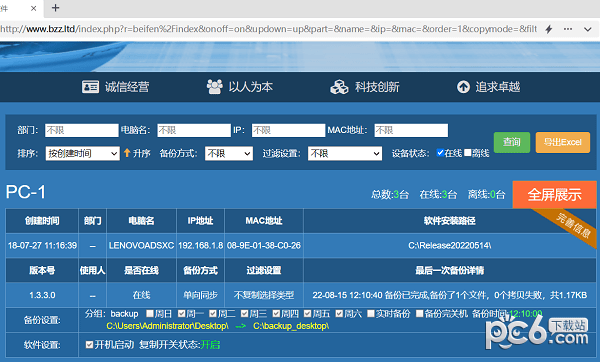Open the 过滤设置 dropdown
This screenshot has width=600, height=362.
click(x=345, y=153)
